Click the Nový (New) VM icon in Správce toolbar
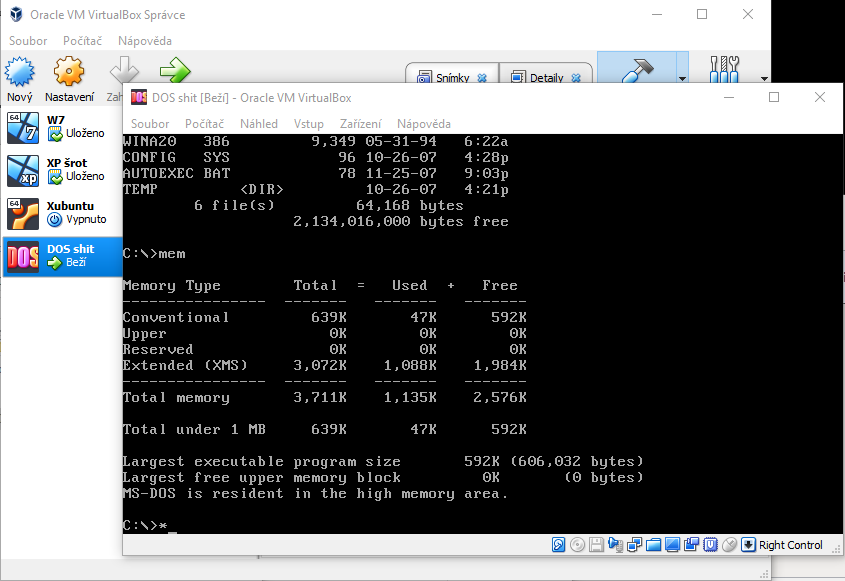Screen dimensions: 845x581 pyautogui.click(x=19, y=72)
